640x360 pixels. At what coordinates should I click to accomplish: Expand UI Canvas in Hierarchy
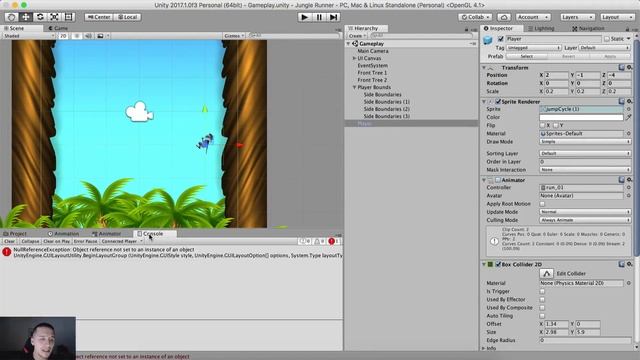coord(354,58)
